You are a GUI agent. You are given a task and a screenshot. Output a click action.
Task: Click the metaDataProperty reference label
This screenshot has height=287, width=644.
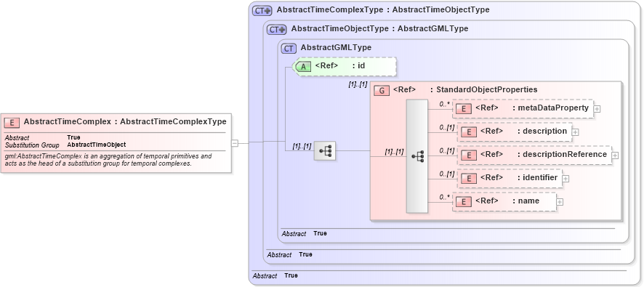(x=532, y=108)
